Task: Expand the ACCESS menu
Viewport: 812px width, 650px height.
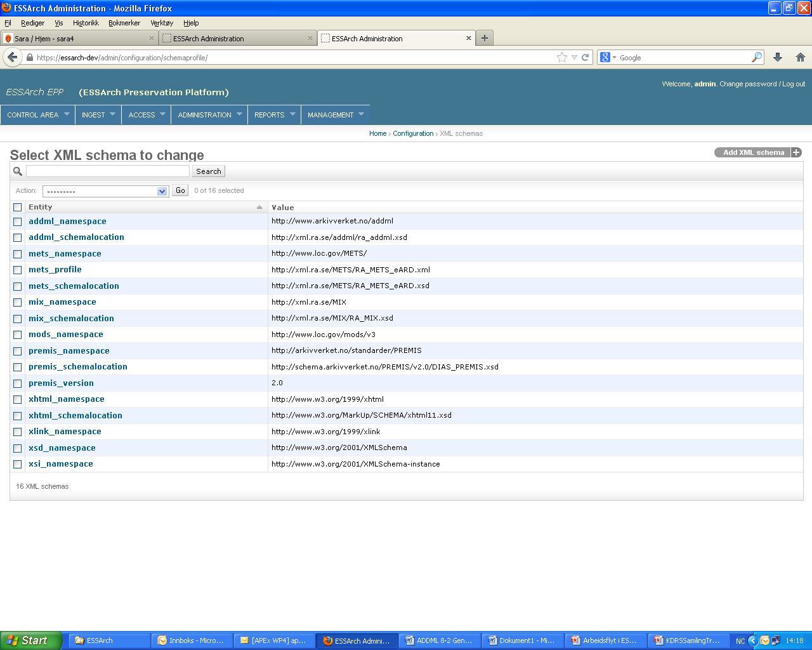Action: (147, 115)
